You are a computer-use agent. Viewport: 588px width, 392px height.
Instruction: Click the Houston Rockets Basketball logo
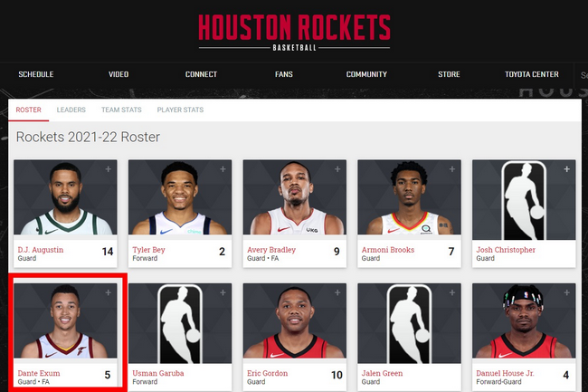(294, 33)
